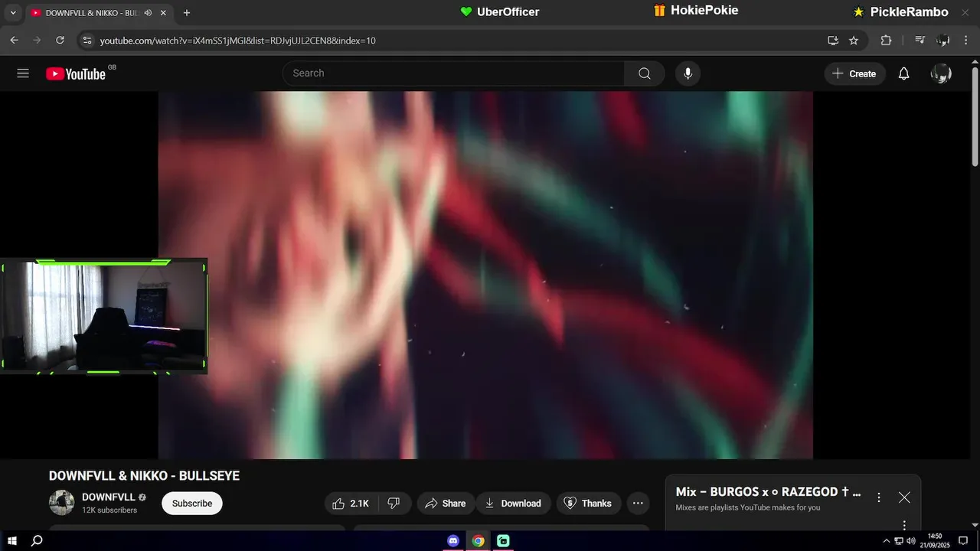This screenshot has height=551, width=980.
Task: Click the Thanks button
Action: pyautogui.click(x=588, y=504)
